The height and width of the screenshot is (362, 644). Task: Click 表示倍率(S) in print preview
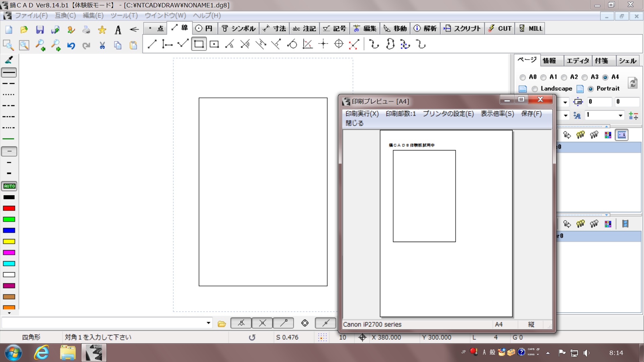(x=497, y=114)
